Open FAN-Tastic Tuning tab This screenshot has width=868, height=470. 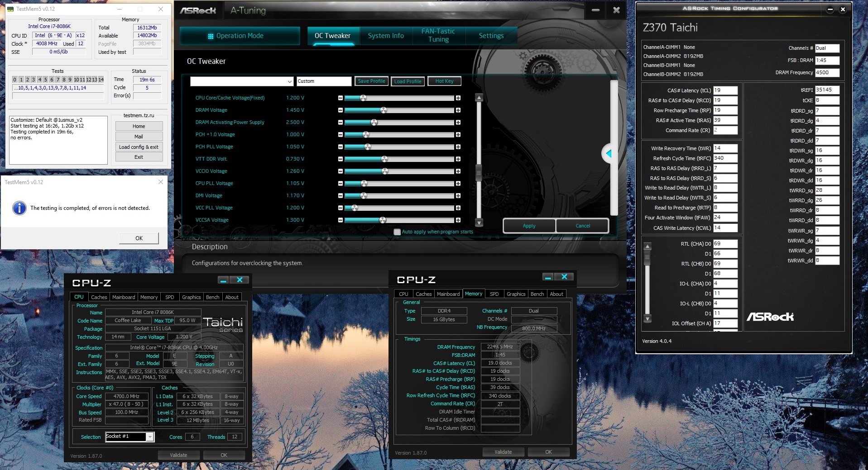[x=438, y=35]
